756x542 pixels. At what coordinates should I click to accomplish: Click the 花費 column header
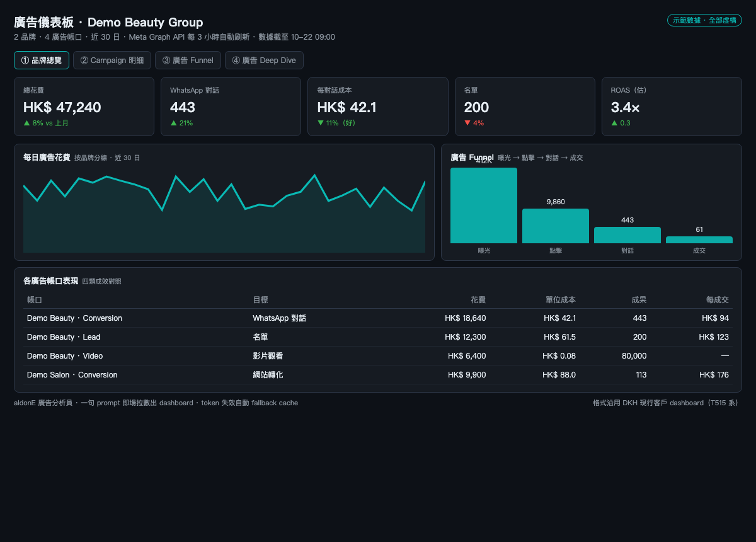pos(478,300)
